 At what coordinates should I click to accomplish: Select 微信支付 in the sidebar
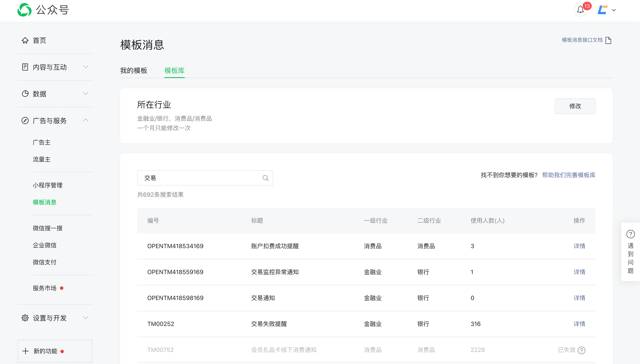click(x=44, y=262)
